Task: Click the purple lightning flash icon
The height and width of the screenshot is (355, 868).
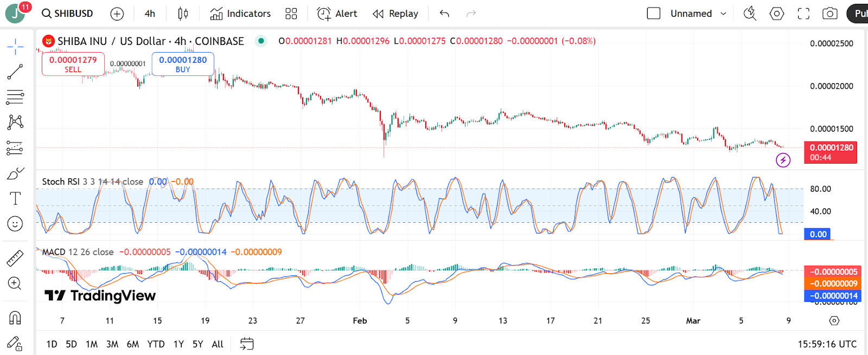Action: point(783,160)
